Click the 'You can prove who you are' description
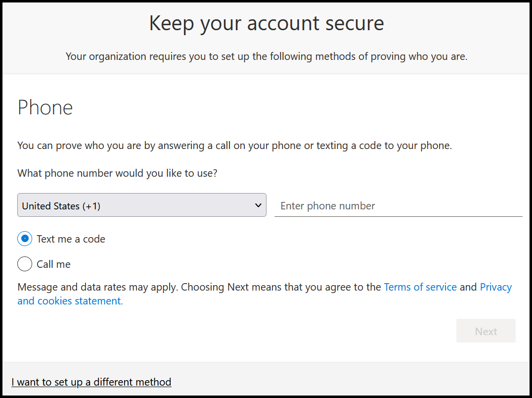This screenshot has height=398, width=532. click(235, 146)
